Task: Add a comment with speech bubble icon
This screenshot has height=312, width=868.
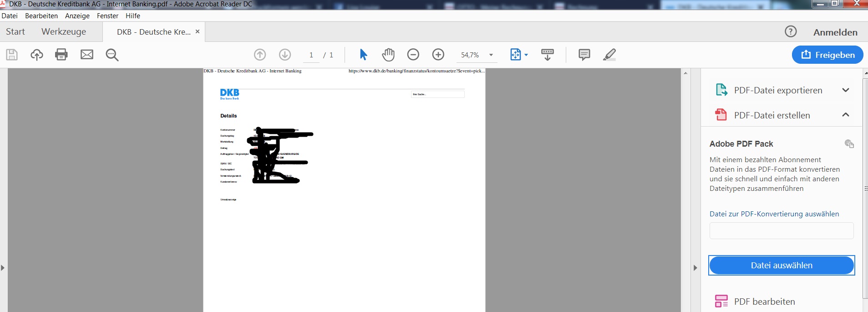Action: (584, 55)
